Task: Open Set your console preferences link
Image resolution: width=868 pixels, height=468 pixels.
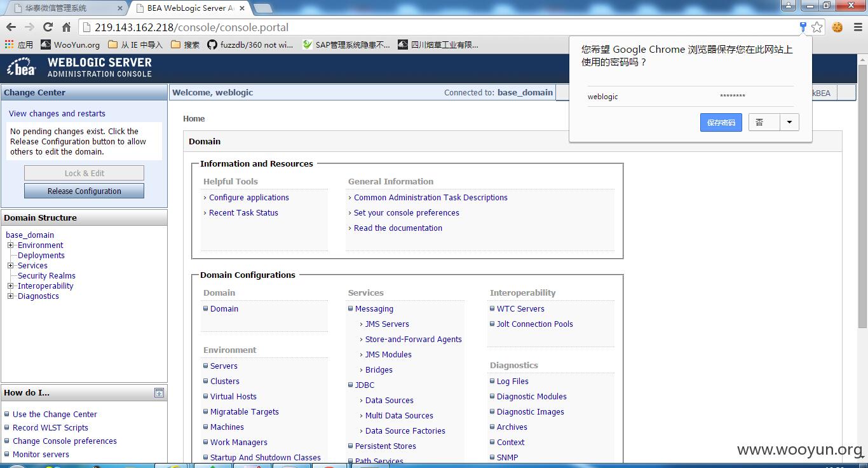Action: click(407, 212)
